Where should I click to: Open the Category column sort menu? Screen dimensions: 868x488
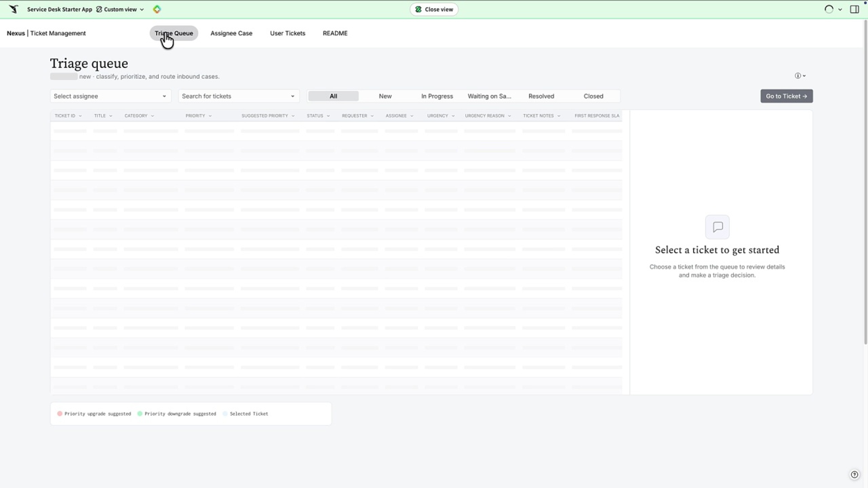point(152,116)
